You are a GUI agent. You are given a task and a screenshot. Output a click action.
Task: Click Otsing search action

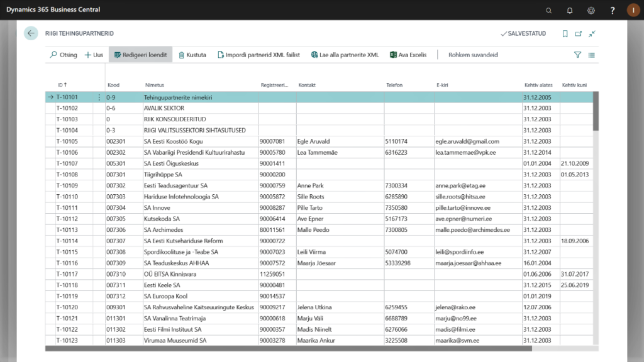click(63, 55)
